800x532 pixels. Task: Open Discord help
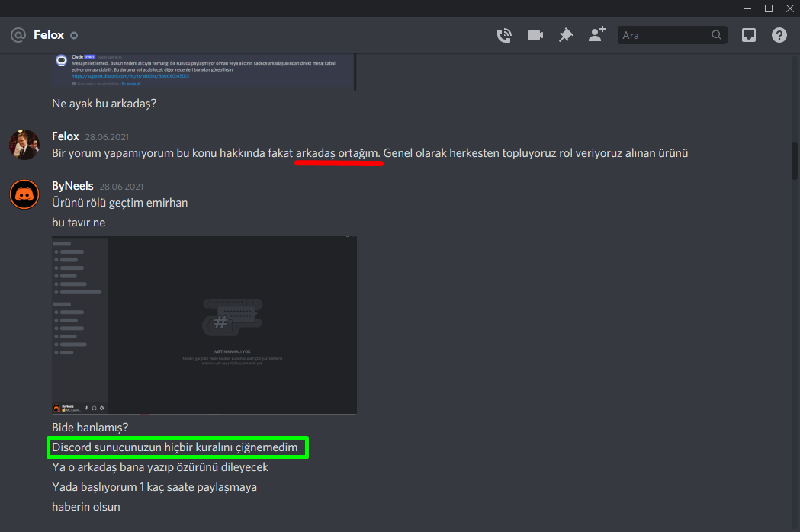(x=779, y=35)
